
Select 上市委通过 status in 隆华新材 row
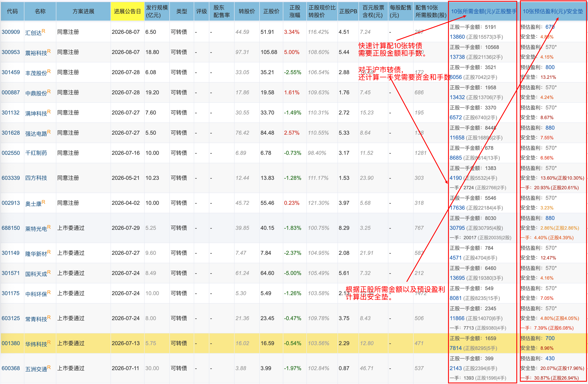point(71,253)
